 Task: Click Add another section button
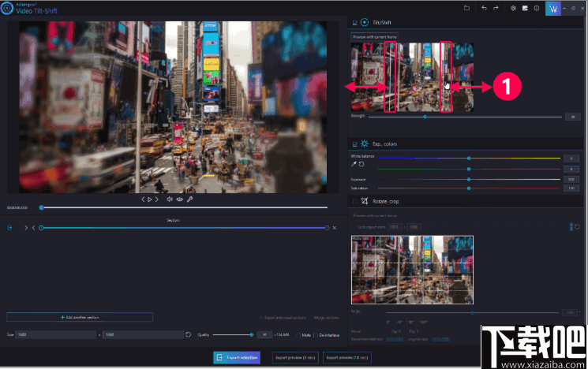tap(80, 317)
